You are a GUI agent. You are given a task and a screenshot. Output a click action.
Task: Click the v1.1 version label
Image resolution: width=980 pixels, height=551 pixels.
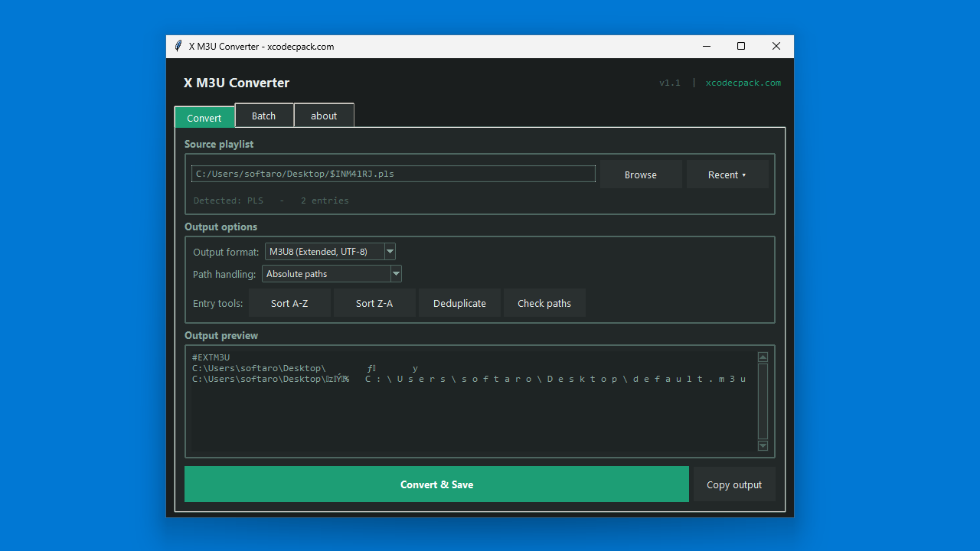(670, 83)
